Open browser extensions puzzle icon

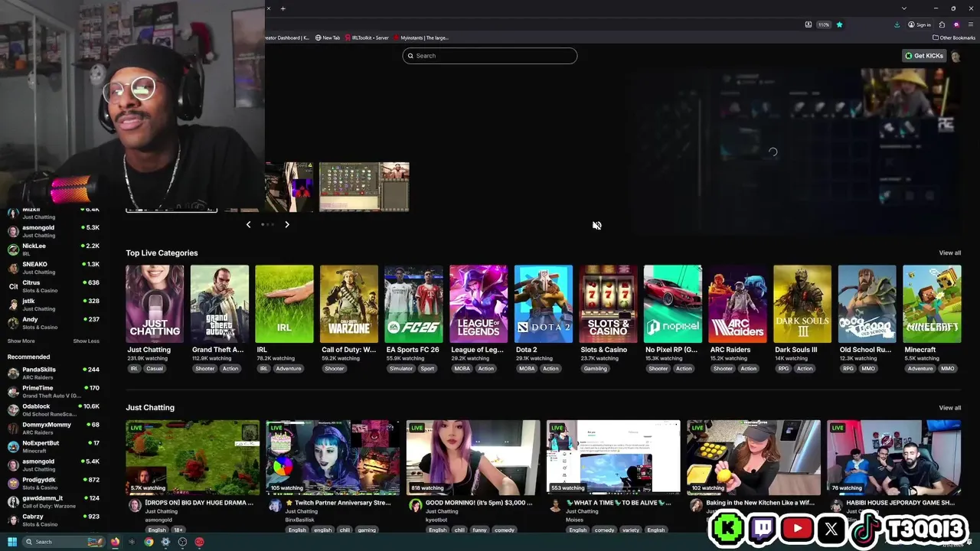coord(942,24)
